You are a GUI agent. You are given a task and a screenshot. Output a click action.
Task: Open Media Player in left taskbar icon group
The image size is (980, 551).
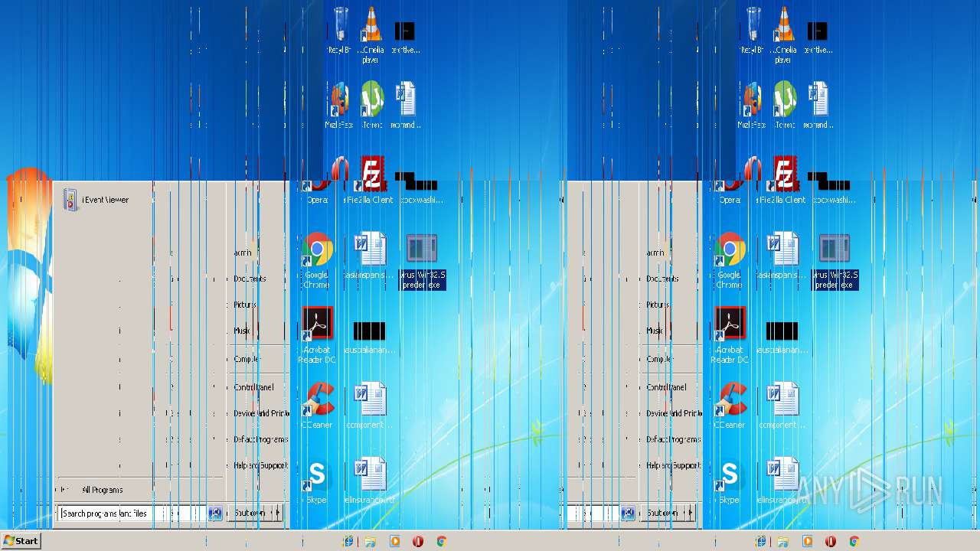(x=395, y=541)
